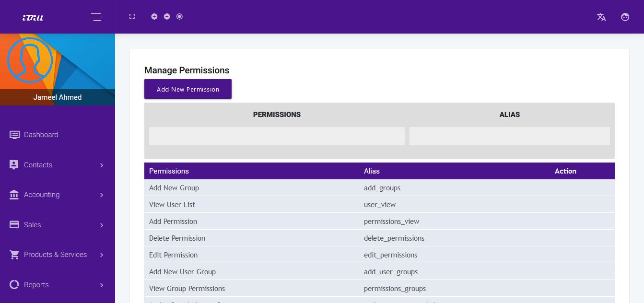Select the Delete Permission table row
The image size is (644, 303).
pyautogui.click(x=177, y=238)
